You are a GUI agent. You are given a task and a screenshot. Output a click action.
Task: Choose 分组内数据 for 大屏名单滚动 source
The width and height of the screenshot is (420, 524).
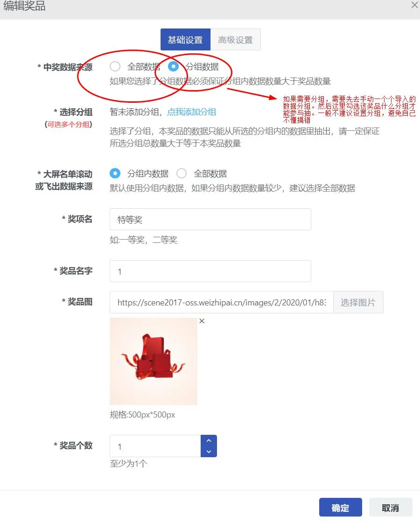click(x=115, y=173)
